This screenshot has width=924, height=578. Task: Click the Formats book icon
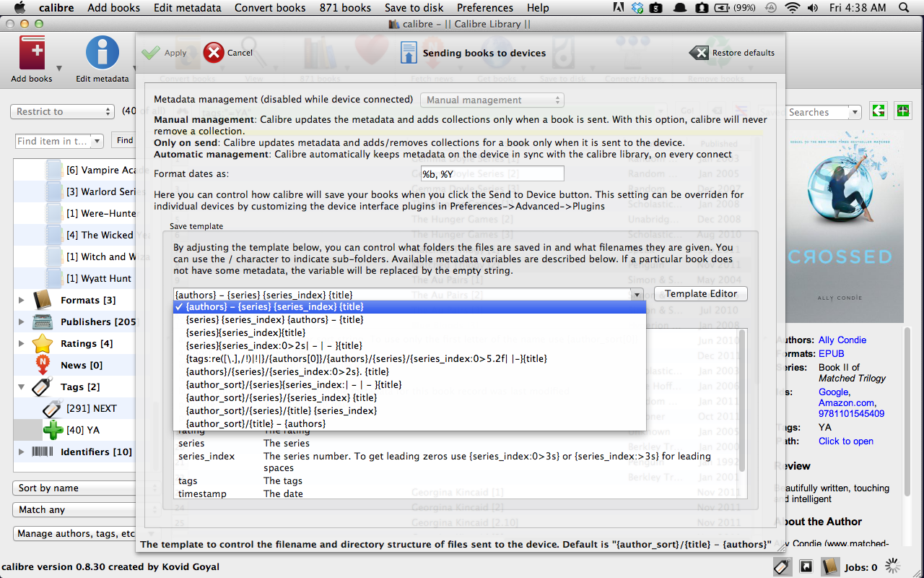(43, 300)
